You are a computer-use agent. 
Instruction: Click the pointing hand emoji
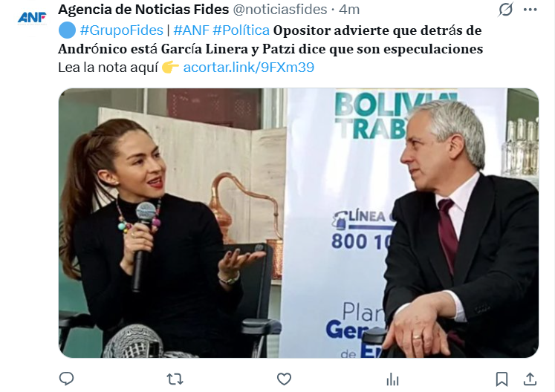(x=170, y=67)
